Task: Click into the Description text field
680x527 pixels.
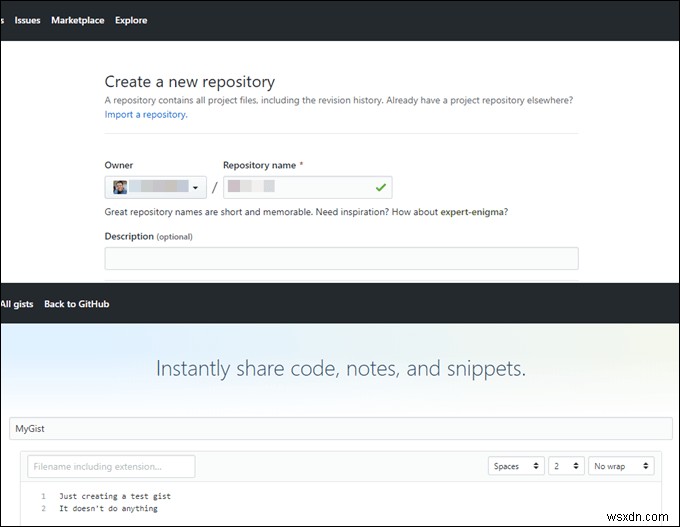Action: pyautogui.click(x=341, y=259)
